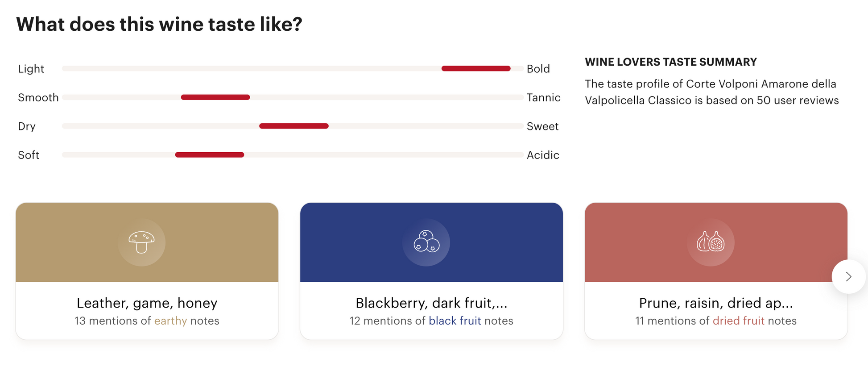The image size is (868, 367).
Task: Click the Soft to Acidic slider bar
Action: (293, 155)
